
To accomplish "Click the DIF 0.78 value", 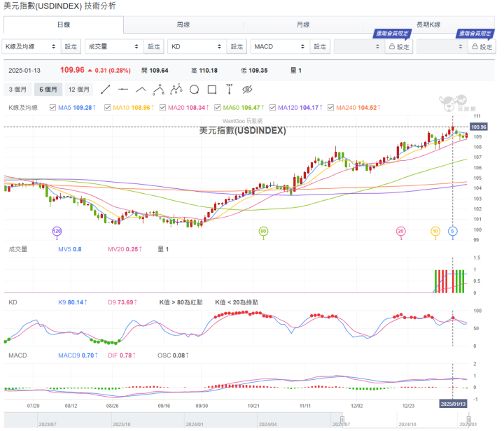I will [x=122, y=355].
